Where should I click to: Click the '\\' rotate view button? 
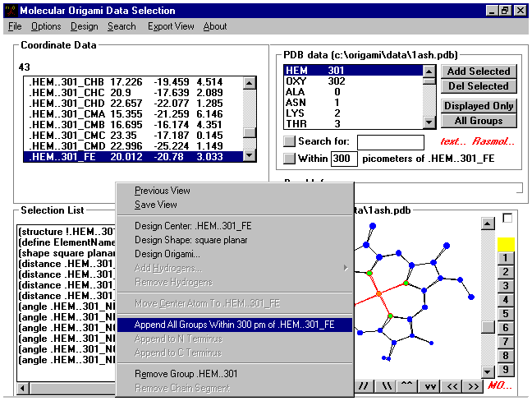(x=386, y=386)
